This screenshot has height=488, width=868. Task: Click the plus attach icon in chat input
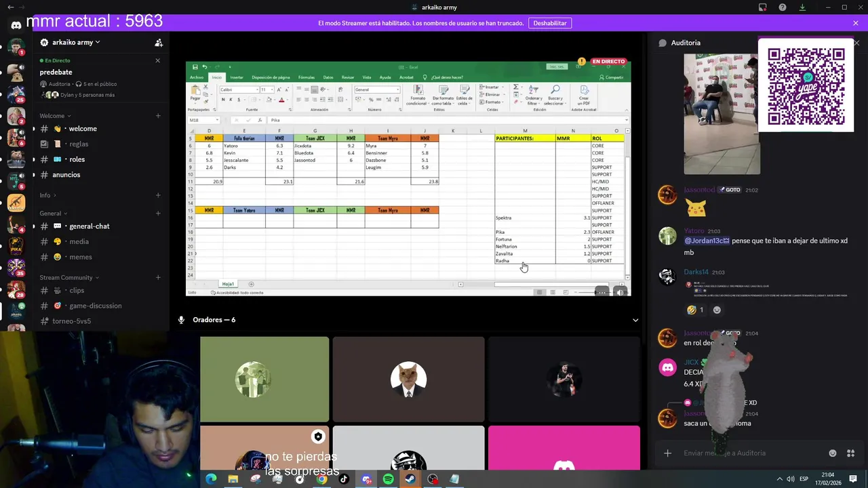point(668,453)
